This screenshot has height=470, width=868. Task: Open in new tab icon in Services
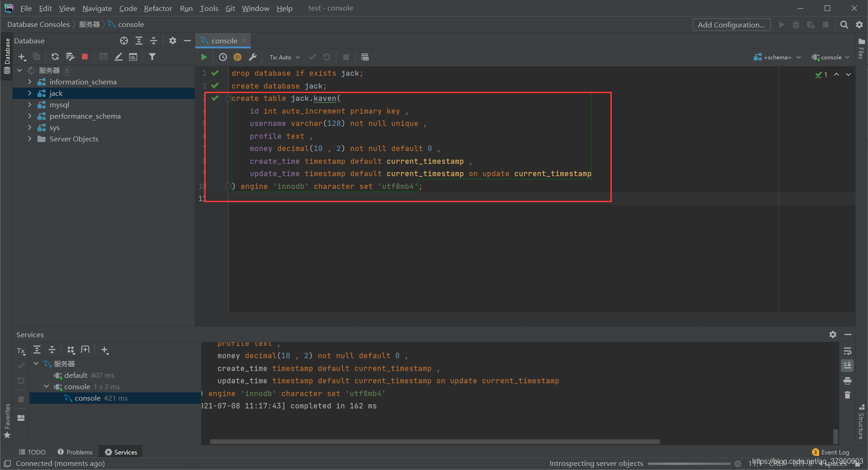pyautogui.click(x=85, y=350)
